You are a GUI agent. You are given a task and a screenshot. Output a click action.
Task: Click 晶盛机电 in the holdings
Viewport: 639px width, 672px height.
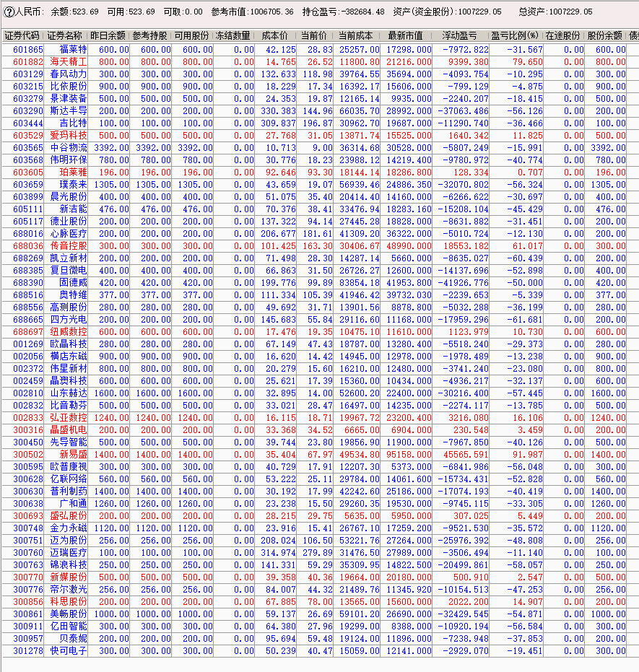68,430
